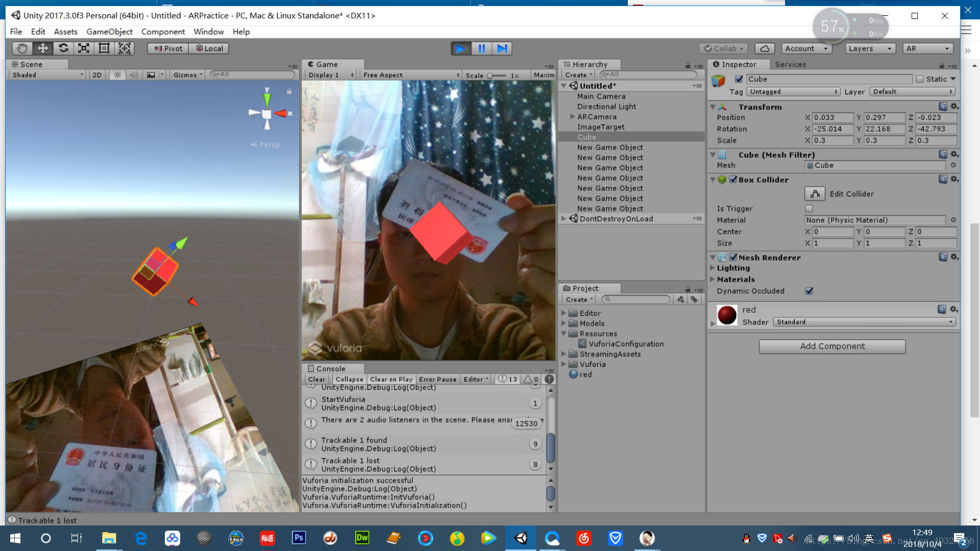980x551 pixels.
Task: Toggle error messages filter in Console
Action: [x=549, y=379]
